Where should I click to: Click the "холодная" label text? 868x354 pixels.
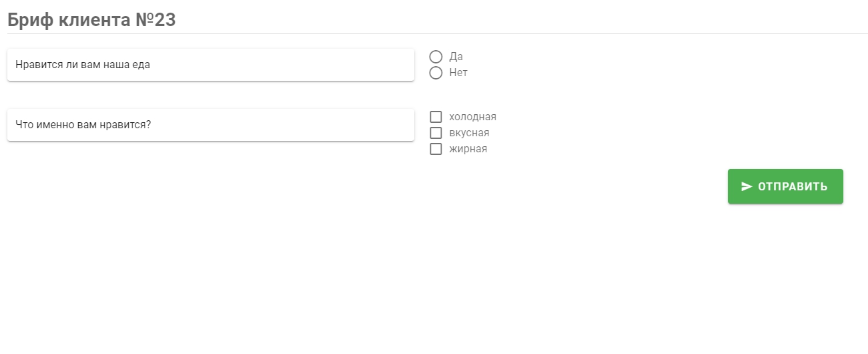(x=473, y=117)
